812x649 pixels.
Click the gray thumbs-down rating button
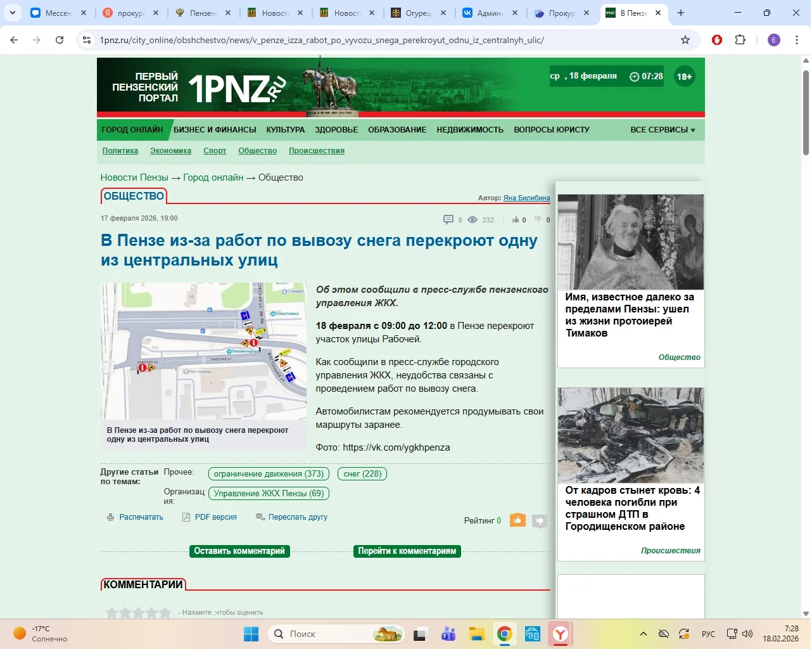pyautogui.click(x=539, y=521)
